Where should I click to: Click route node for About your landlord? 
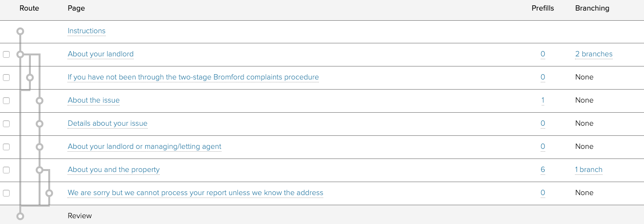point(20,54)
